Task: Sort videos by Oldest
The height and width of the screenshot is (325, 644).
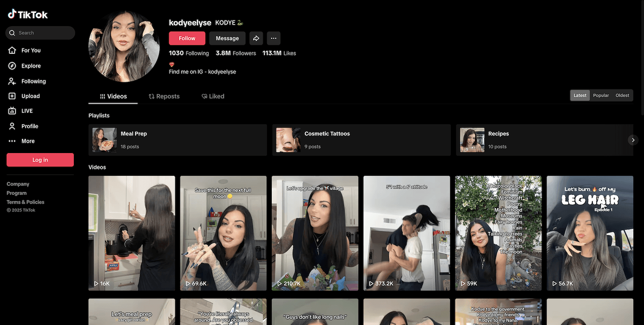Action: (x=622, y=95)
